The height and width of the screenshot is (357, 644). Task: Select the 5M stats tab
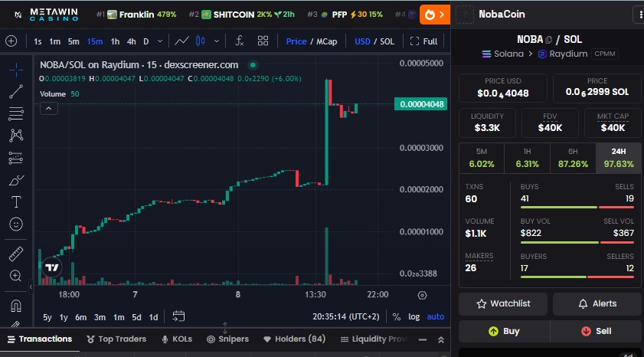coord(482,158)
